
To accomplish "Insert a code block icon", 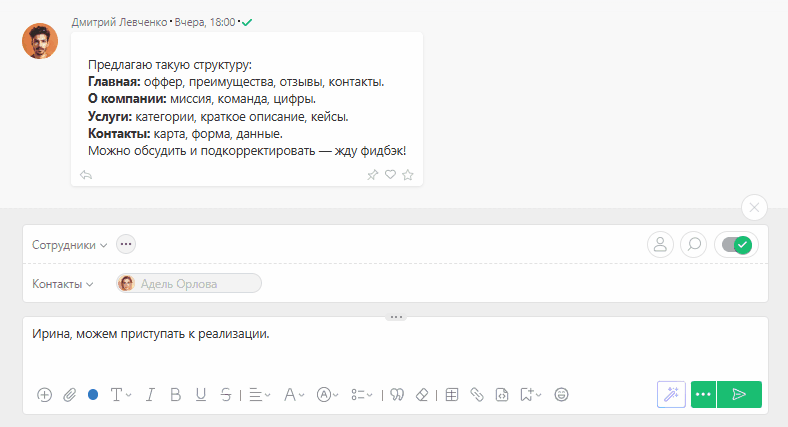I will pyautogui.click(x=502, y=395).
